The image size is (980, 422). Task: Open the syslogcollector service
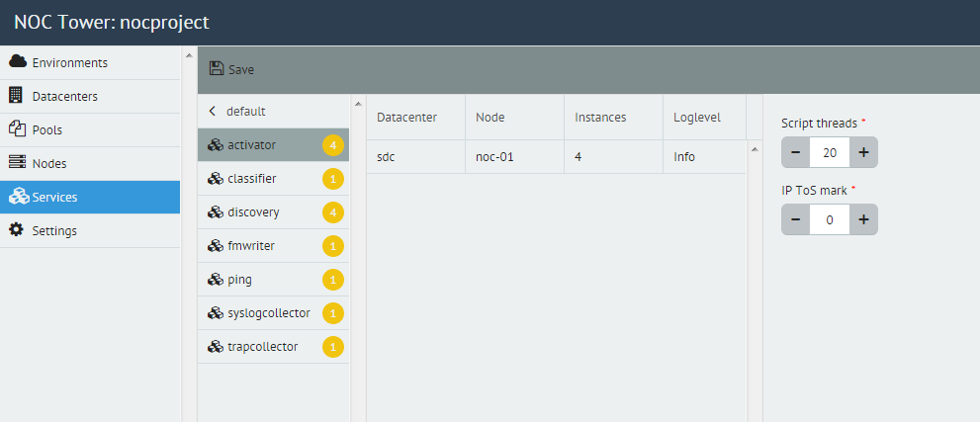[268, 313]
